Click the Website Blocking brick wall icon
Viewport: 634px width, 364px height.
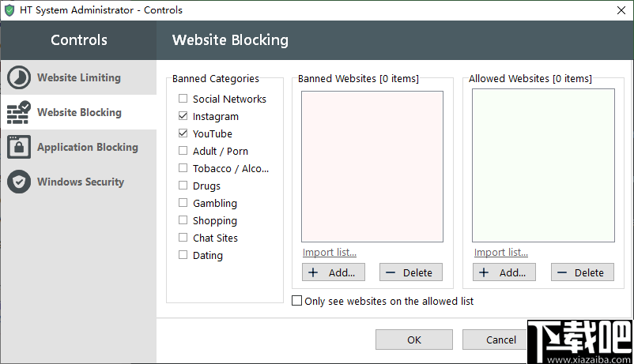tap(19, 112)
